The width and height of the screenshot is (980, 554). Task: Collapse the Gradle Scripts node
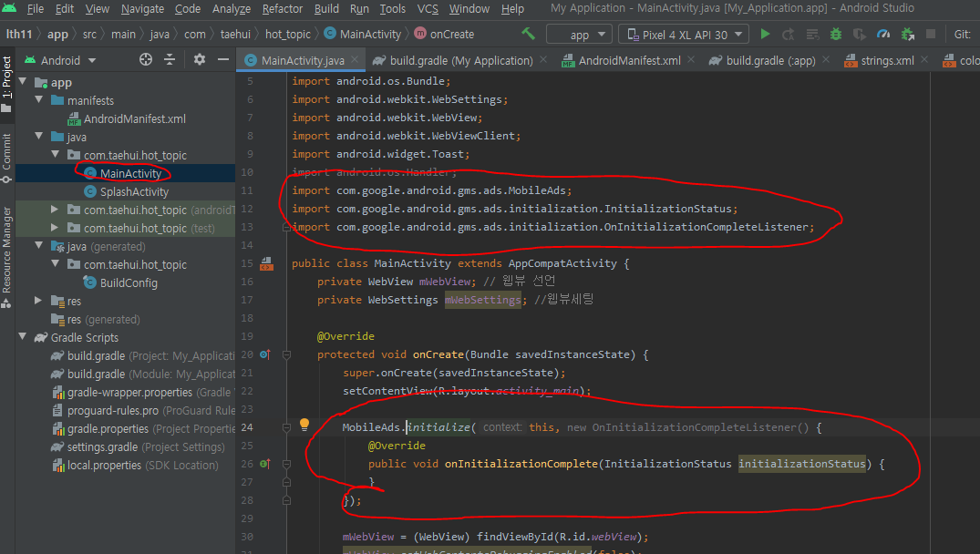click(23, 336)
